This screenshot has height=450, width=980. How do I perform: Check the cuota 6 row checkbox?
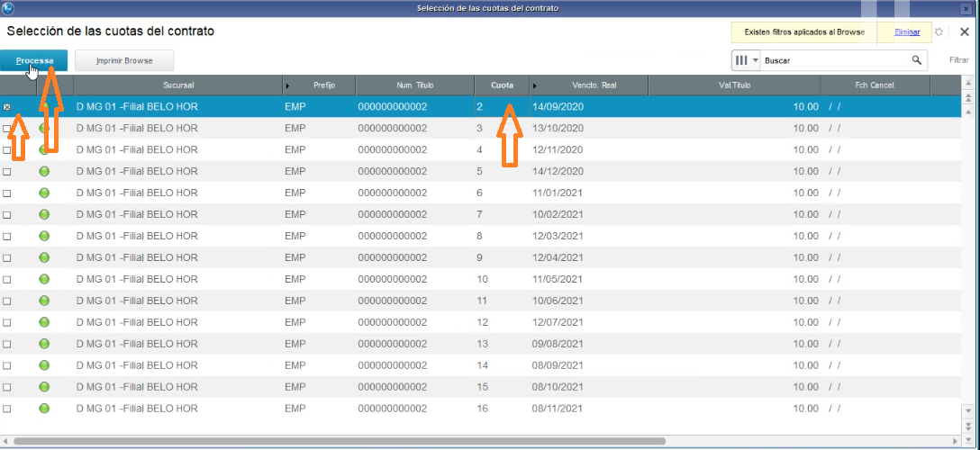[7, 193]
